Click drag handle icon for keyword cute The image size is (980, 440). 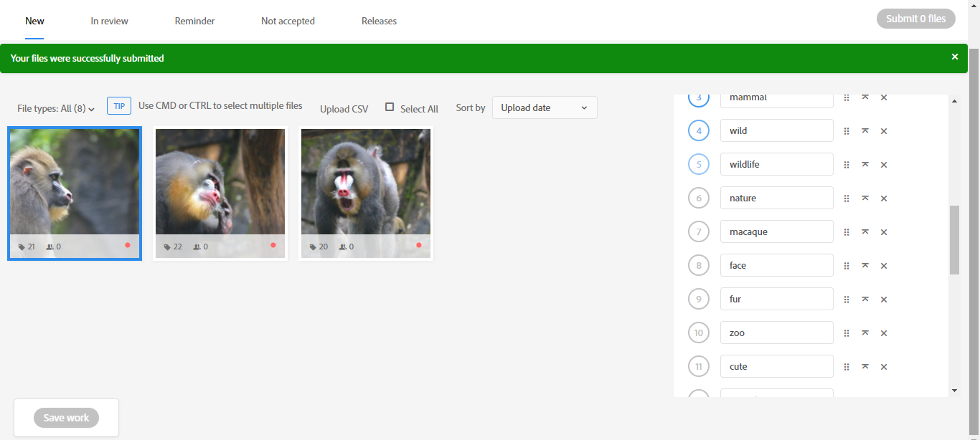847,367
